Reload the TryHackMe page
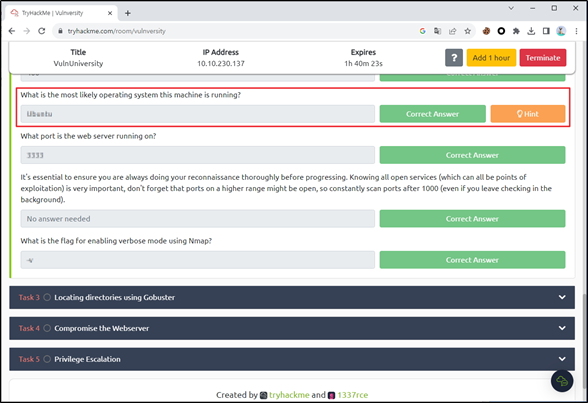This screenshot has height=403, width=588. 41,31
